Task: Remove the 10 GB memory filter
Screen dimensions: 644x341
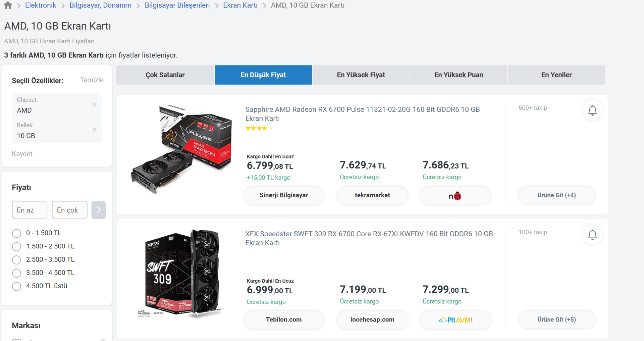Action: 94,130
